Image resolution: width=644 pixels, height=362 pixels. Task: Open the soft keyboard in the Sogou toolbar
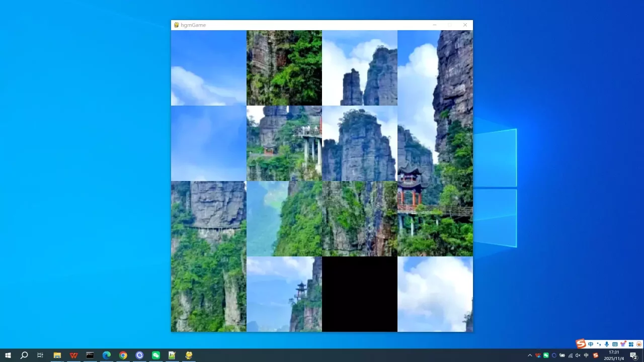614,344
